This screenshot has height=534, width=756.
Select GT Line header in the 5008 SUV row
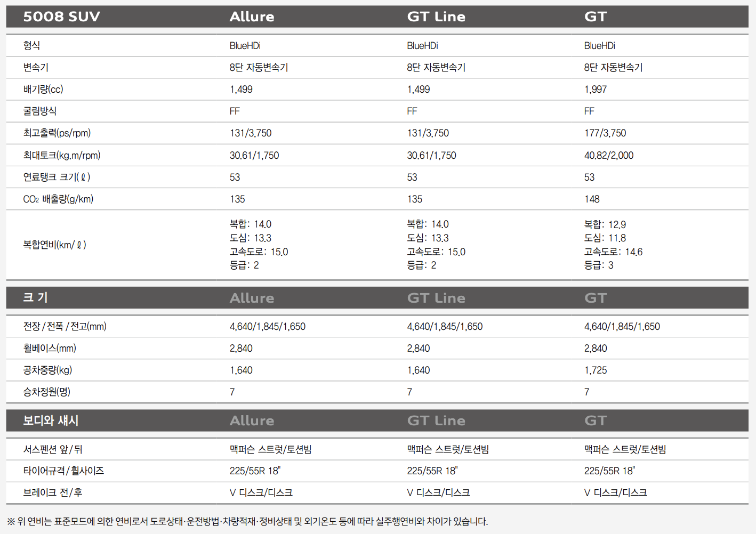436,17
